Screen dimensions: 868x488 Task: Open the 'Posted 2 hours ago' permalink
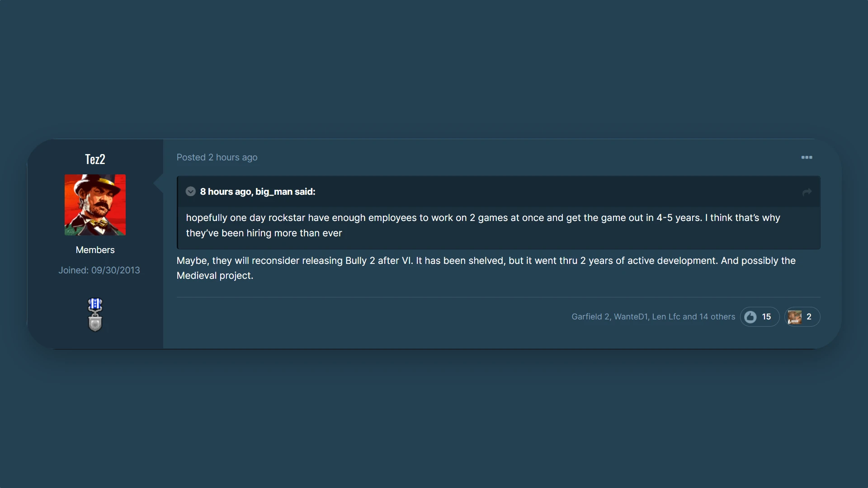(217, 157)
